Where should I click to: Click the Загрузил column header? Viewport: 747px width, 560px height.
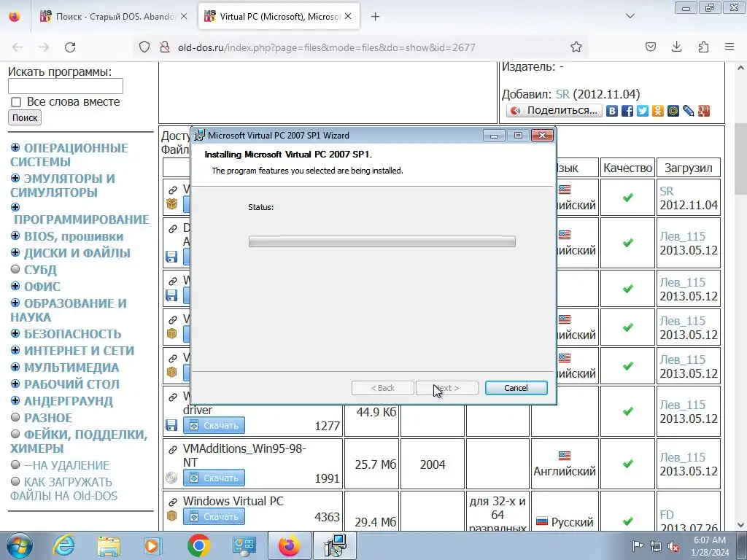689,168
